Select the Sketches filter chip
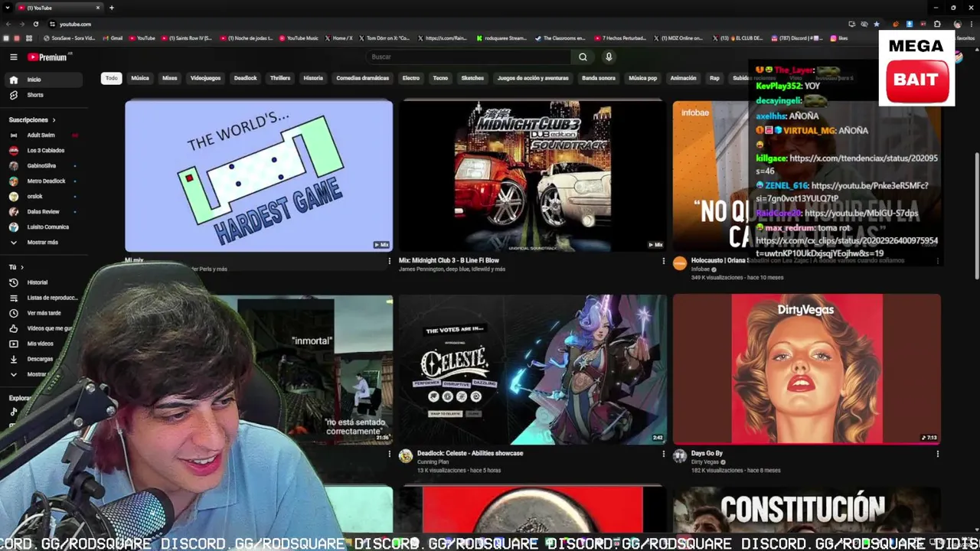This screenshot has width=980, height=551. click(472, 78)
